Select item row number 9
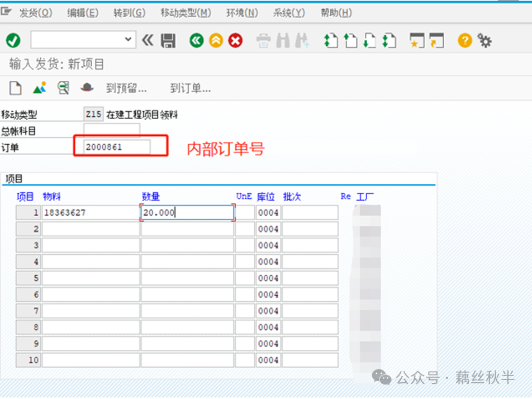Image resolution: width=532 pixels, height=399 pixels. click(28, 344)
